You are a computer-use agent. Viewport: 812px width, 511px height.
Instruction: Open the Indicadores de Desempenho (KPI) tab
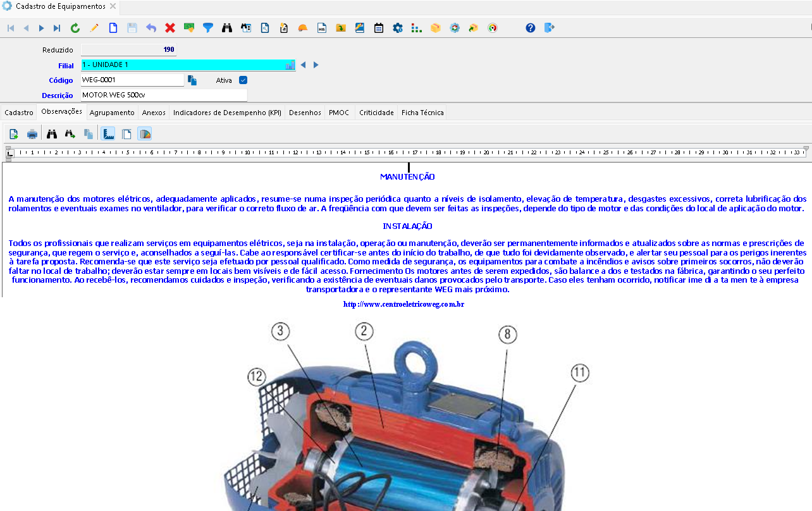click(x=227, y=113)
